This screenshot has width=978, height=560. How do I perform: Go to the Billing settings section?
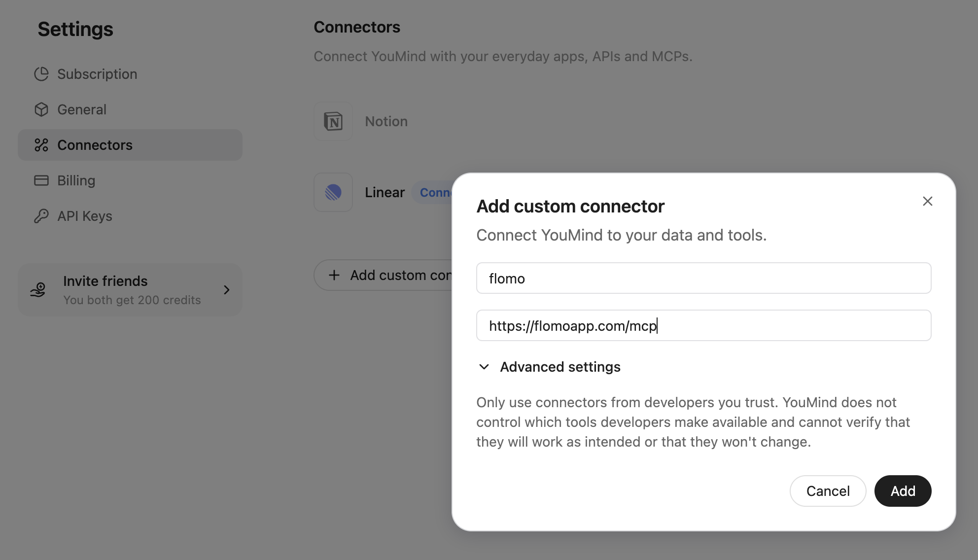[x=76, y=180]
